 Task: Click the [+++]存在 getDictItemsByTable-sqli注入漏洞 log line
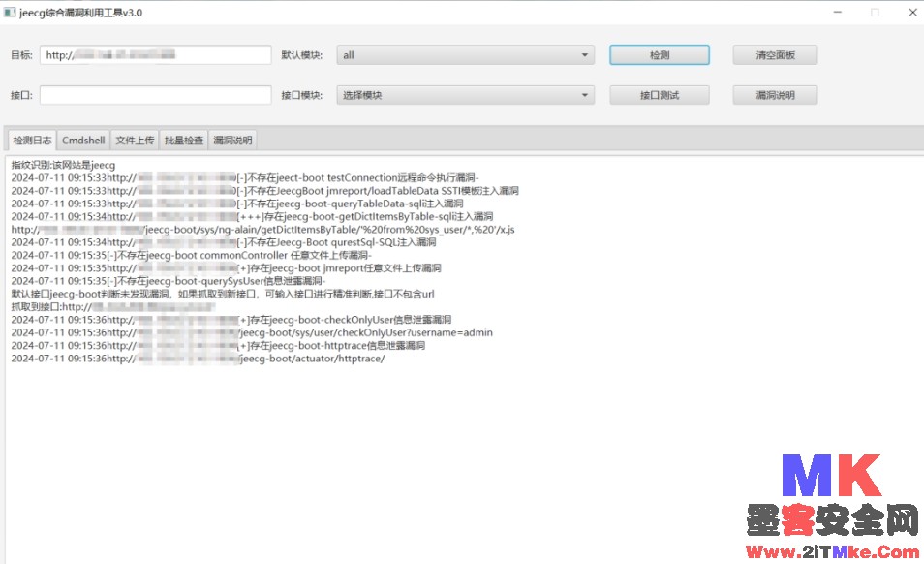[252, 217]
